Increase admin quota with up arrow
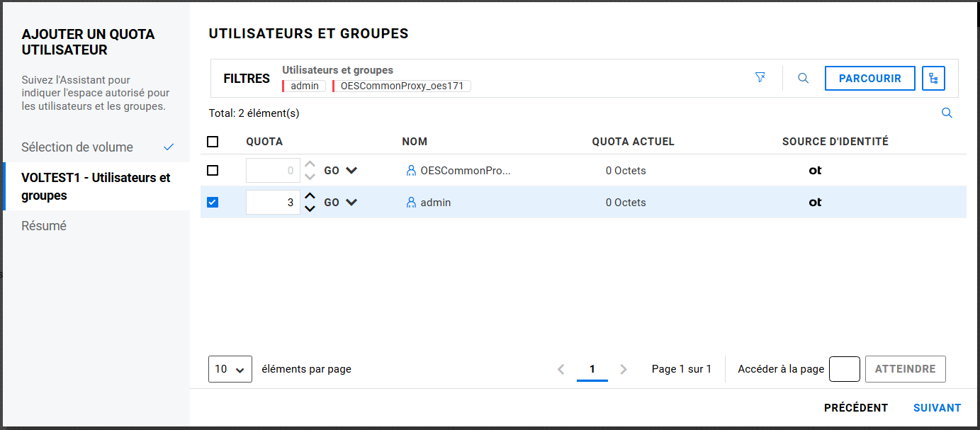The image size is (980, 430). click(310, 196)
